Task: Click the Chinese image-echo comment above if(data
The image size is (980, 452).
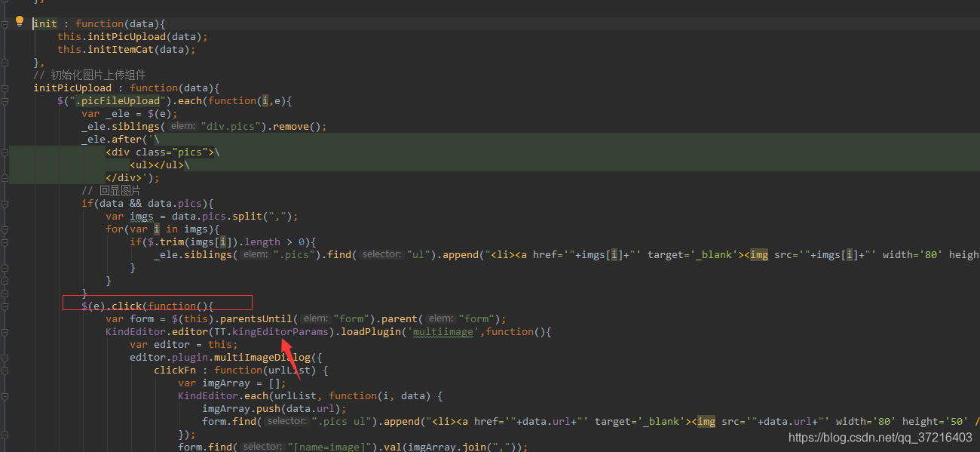Action: point(111,191)
